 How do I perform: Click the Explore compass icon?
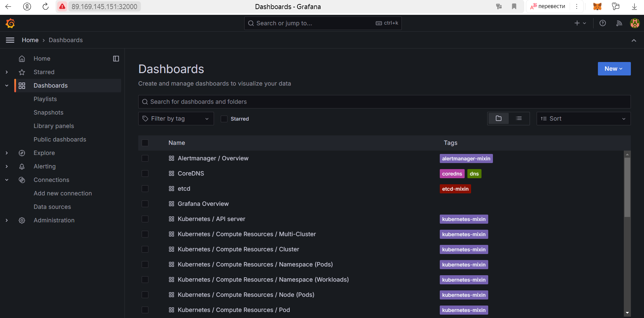coord(22,153)
